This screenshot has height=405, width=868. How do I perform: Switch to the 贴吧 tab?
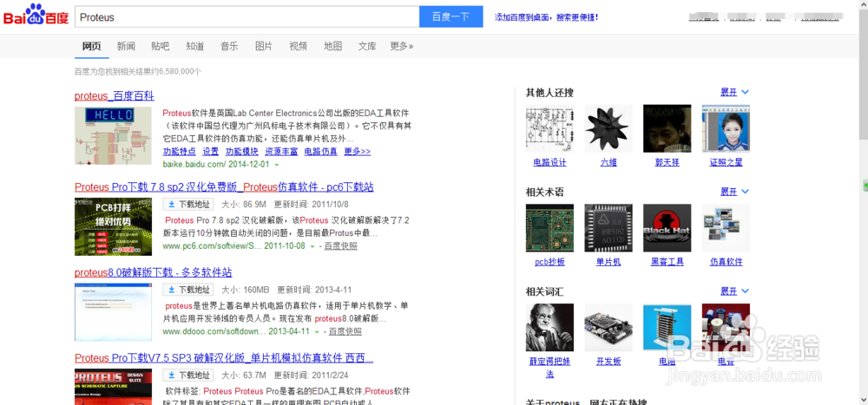click(161, 46)
